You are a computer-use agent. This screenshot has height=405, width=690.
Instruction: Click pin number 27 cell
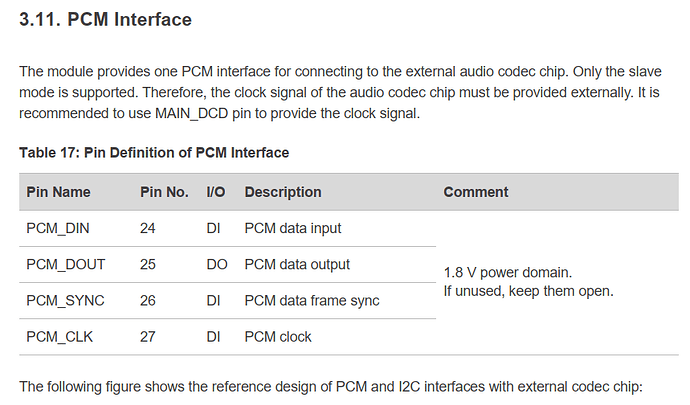click(148, 337)
